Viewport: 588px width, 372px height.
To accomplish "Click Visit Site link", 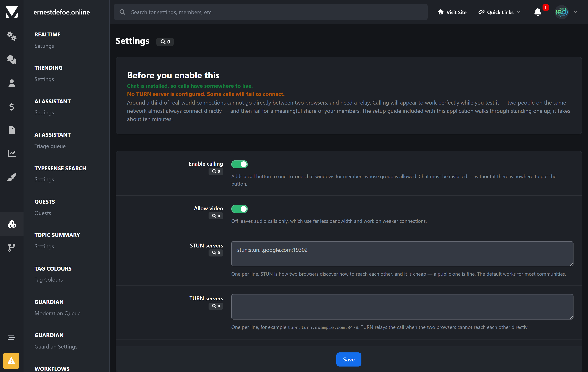I will 452,12.
